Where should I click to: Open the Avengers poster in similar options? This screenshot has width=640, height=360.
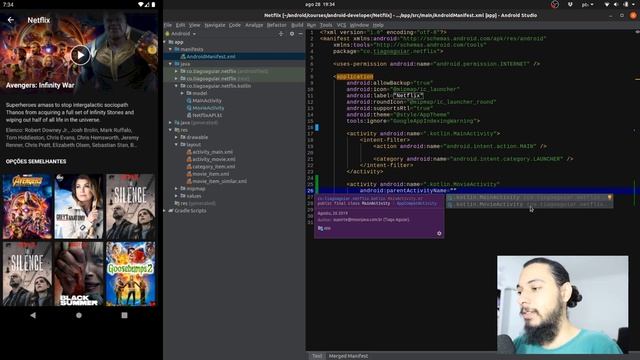tap(27, 207)
